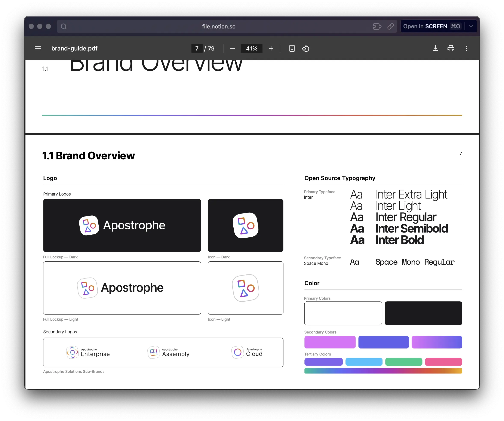Click the 'Inter Extra Light' typeface sample
The width and height of the screenshot is (504, 421).
[x=411, y=195]
